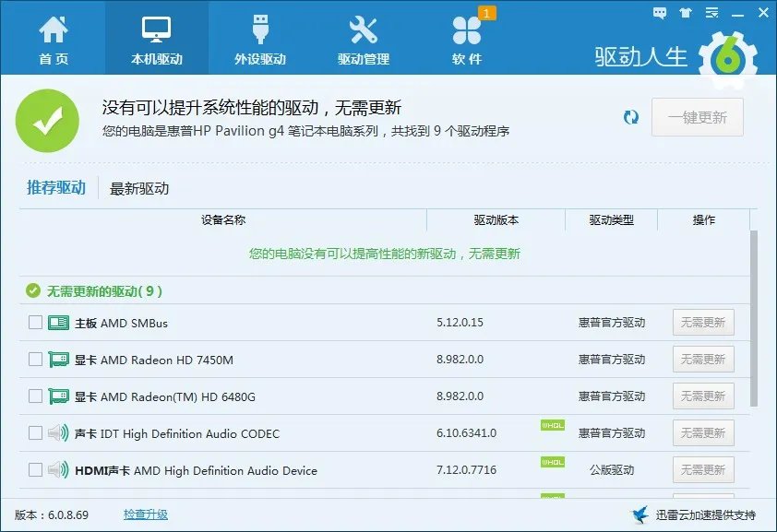The height and width of the screenshot is (532, 777).
Task: Check the IDT High Definition Audio CODEC checkbox
Action: [35, 433]
